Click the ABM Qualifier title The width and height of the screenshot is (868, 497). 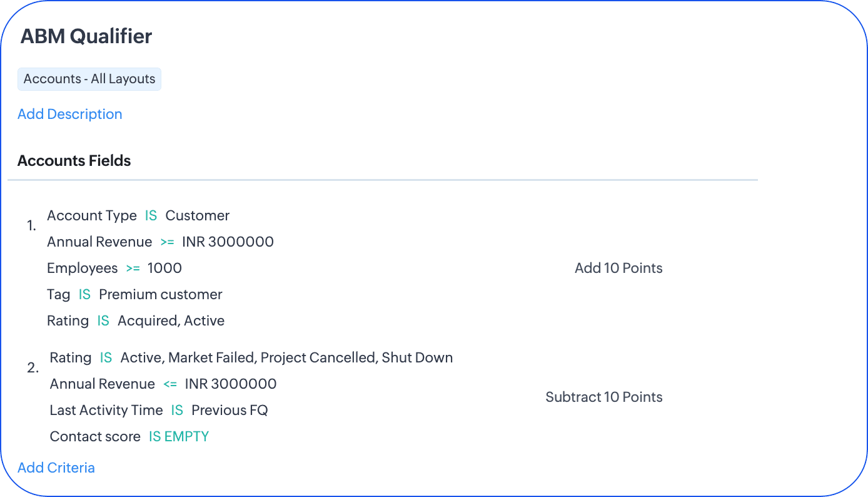[86, 36]
